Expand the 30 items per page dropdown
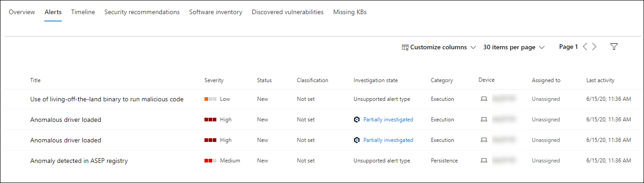Viewport: 644px width, 183px height. tap(514, 47)
